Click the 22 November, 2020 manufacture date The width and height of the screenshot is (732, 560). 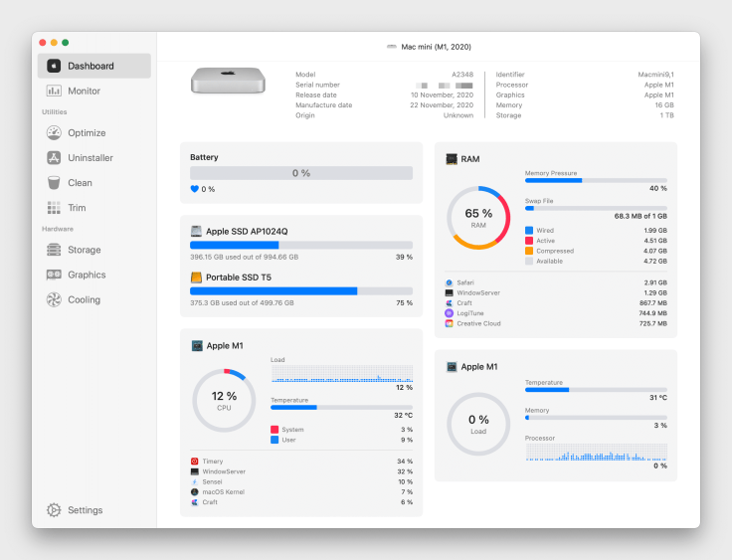442,105
